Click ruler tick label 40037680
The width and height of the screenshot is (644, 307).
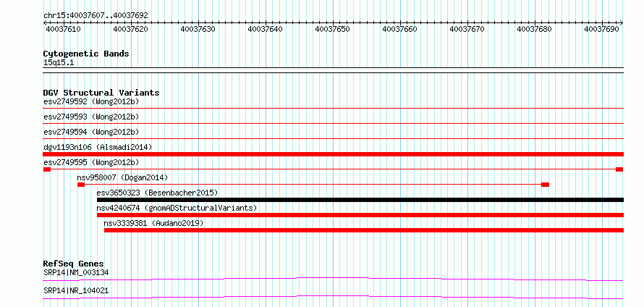tap(534, 29)
